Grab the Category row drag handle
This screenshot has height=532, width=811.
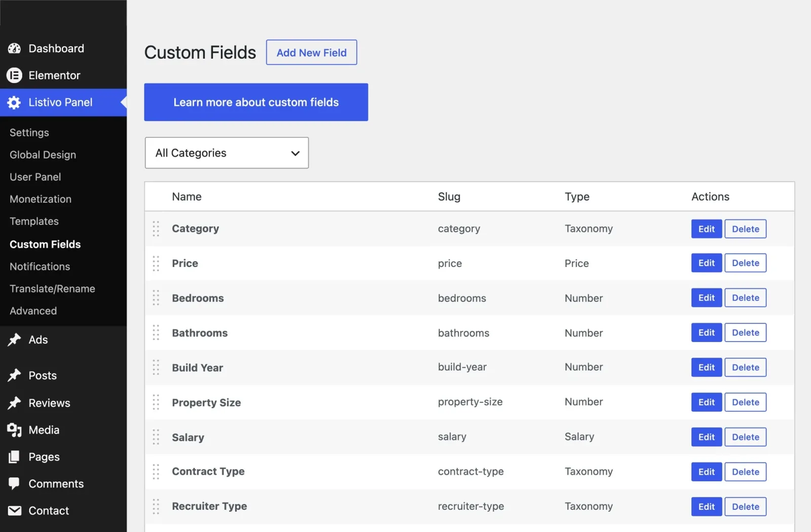tap(156, 229)
